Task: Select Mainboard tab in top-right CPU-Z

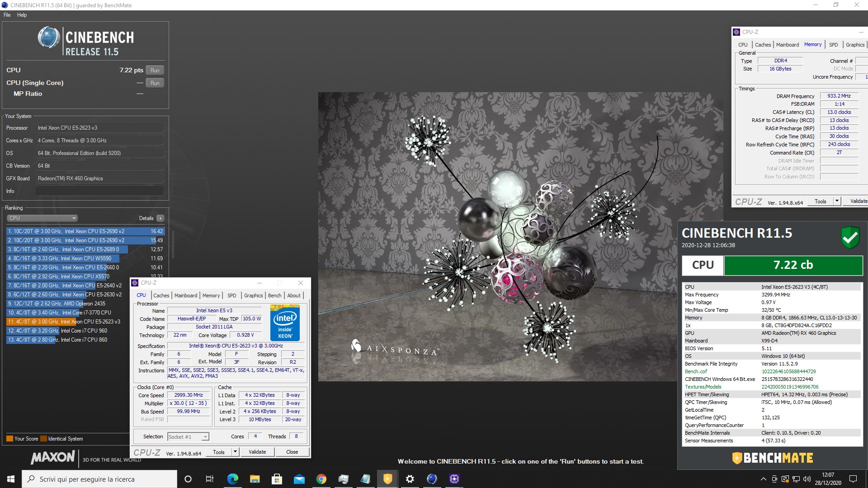Action: [788, 45]
